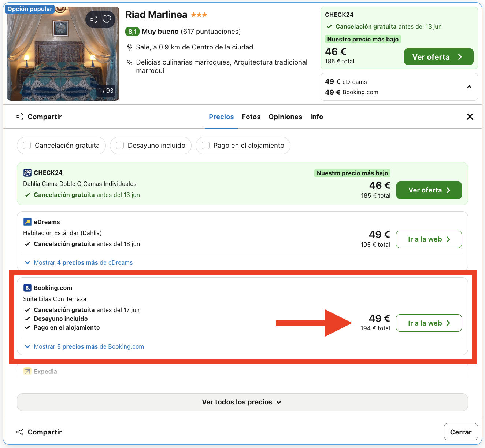This screenshot has height=448, width=485.
Task: Click the eDreams logo icon
Action: [27, 222]
